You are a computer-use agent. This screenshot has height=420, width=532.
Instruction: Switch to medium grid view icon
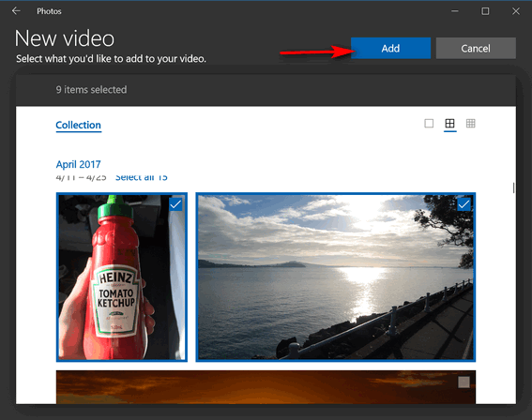pos(449,124)
